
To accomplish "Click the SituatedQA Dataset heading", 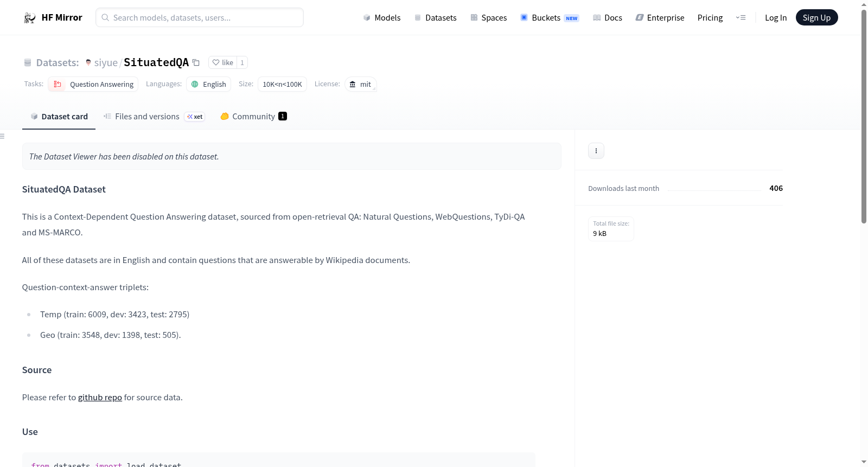I will (63, 189).
